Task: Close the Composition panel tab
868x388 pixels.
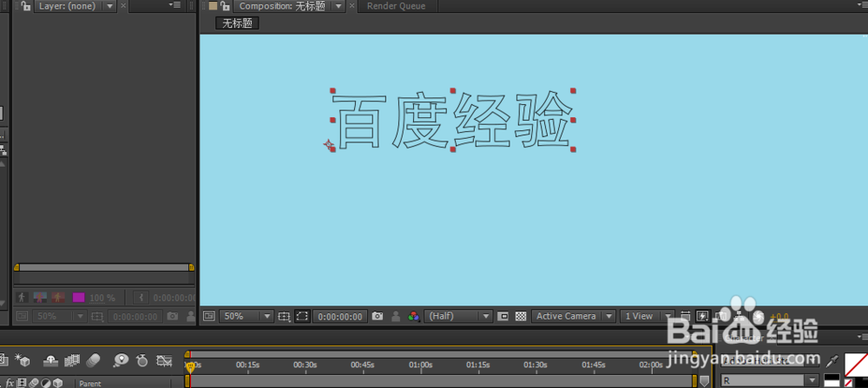Action: pyautogui.click(x=352, y=6)
